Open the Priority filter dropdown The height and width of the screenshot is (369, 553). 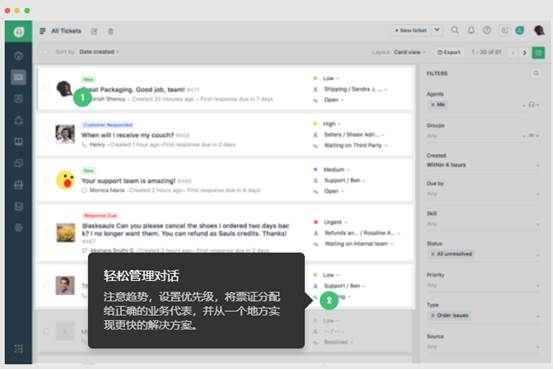[x=483, y=285]
